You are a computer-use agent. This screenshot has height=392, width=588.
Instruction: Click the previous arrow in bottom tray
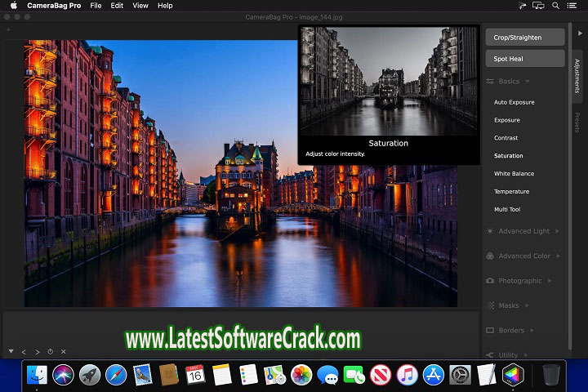[x=24, y=352]
